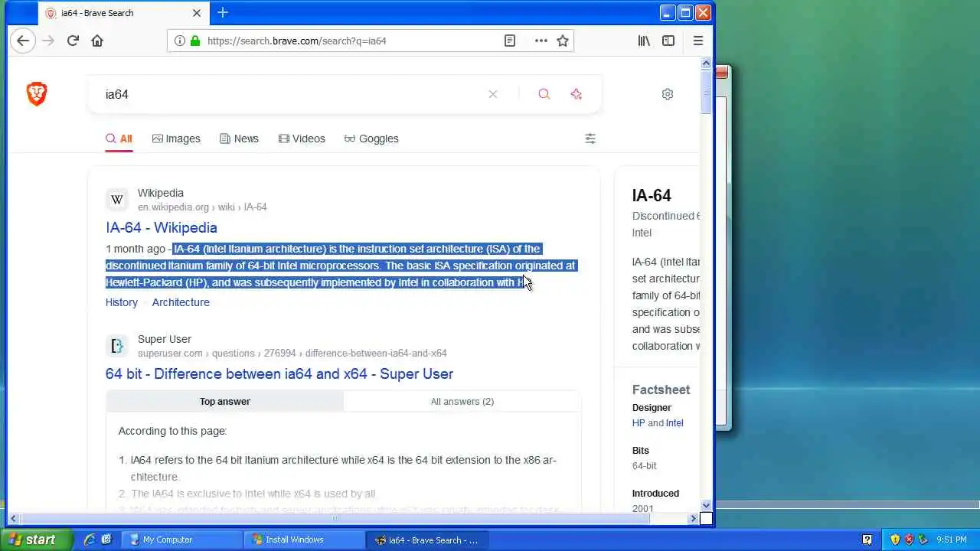This screenshot has height=551, width=980.
Task: Focus the ia64 search input field
Action: point(291,94)
